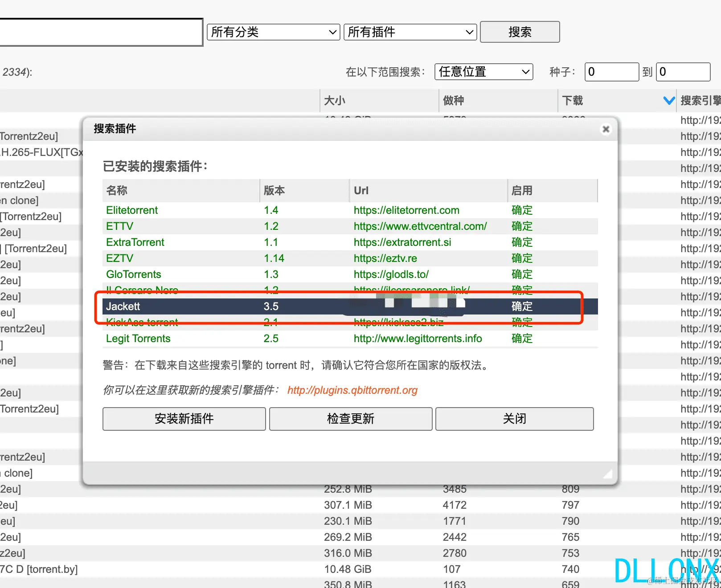Click the 关闭 button
721x588 pixels.
(x=515, y=419)
